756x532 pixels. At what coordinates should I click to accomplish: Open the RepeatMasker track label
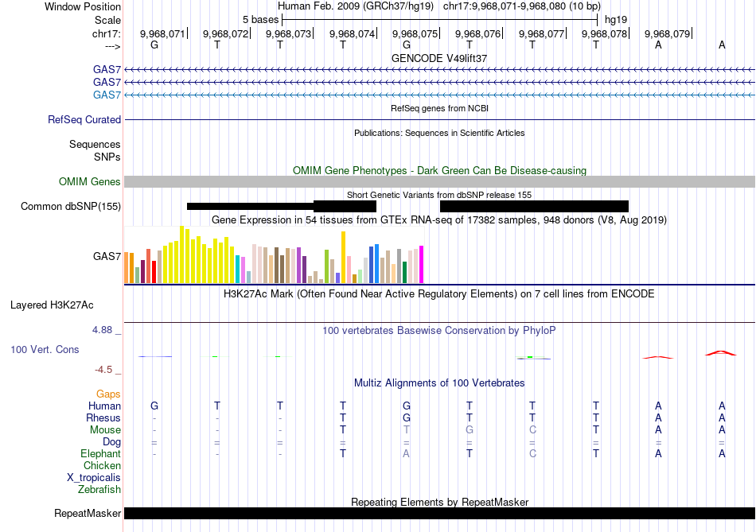(88, 513)
